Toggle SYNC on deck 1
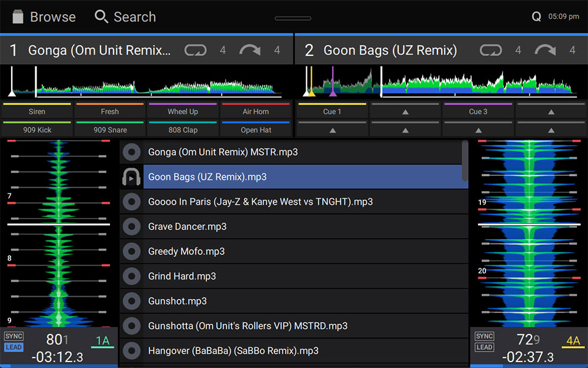Screen dimensions: 588x368 point(14,336)
